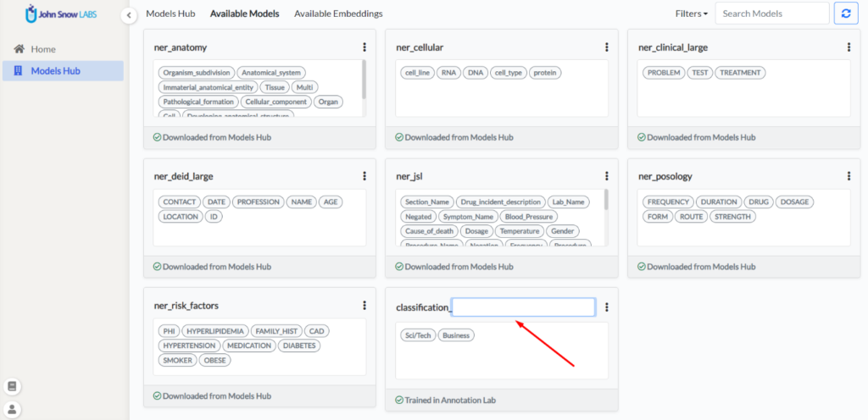This screenshot has width=868, height=420.
Task: Click the PROFESSION label tag
Action: click(259, 202)
